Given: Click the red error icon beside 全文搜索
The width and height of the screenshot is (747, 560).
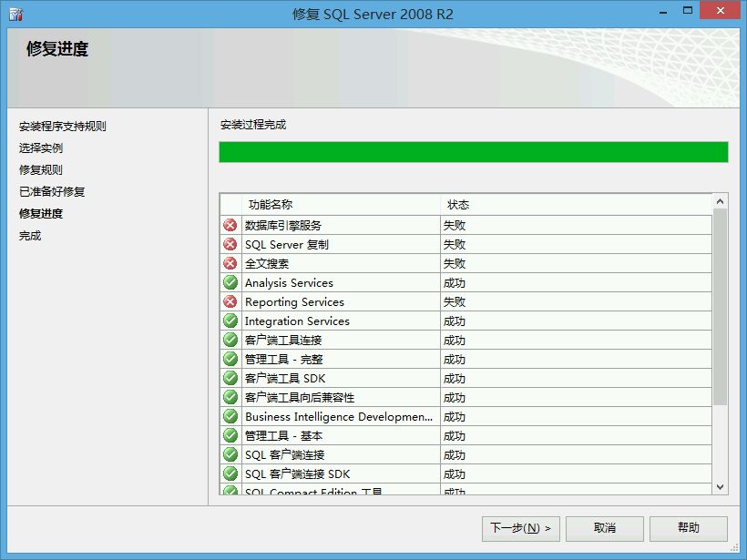Looking at the screenshot, I should coord(230,263).
